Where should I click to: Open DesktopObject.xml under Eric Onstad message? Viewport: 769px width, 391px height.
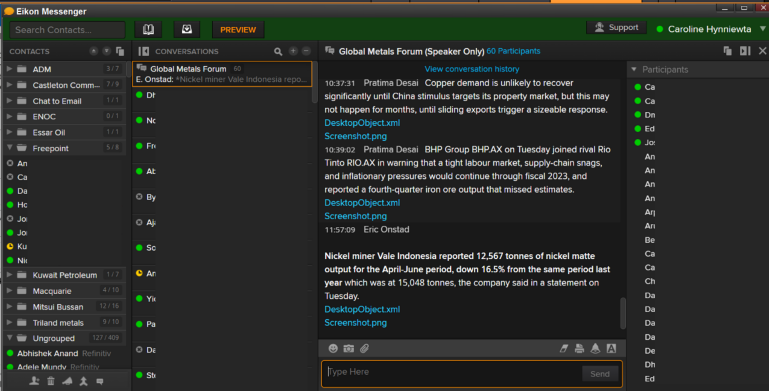point(362,309)
